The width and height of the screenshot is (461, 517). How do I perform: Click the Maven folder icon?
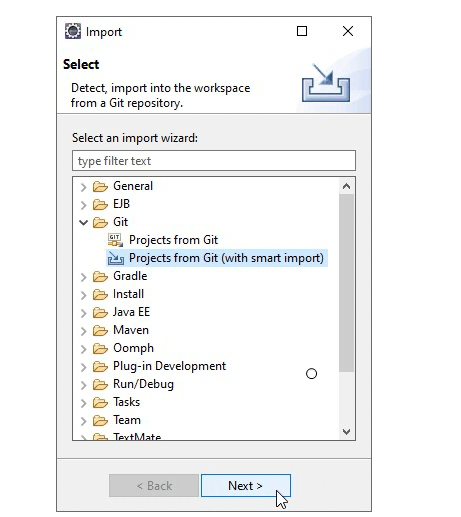[x=100, y=330]
